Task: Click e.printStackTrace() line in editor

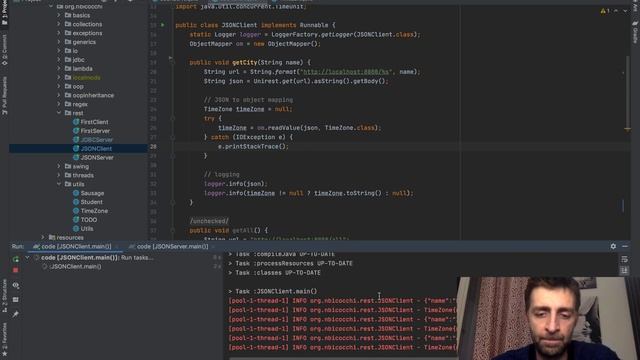Action: 253,147
